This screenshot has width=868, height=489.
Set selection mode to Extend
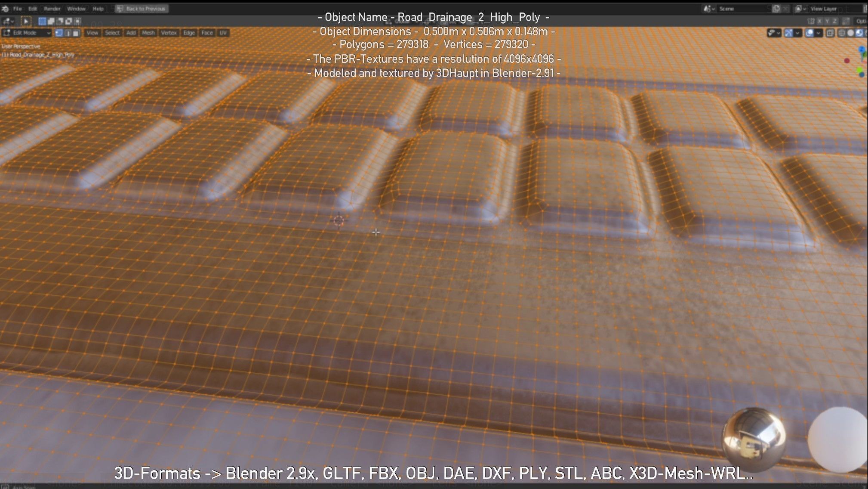[x=51, y=21]
